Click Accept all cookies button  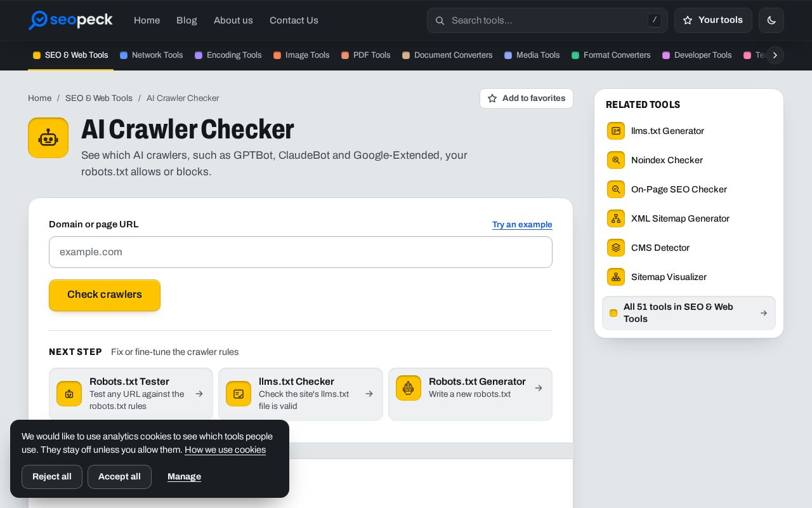point(119,477)
